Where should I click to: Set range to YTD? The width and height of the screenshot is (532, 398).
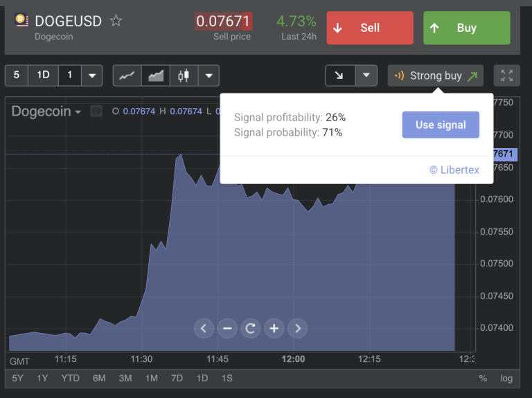pyautogui.click(x=70, y=379)
